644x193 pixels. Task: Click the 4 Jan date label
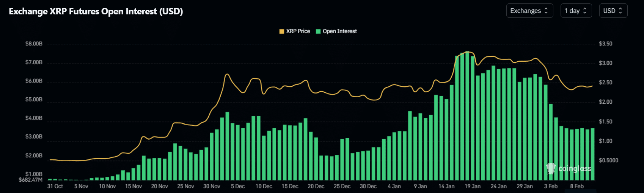pos(394,186)
